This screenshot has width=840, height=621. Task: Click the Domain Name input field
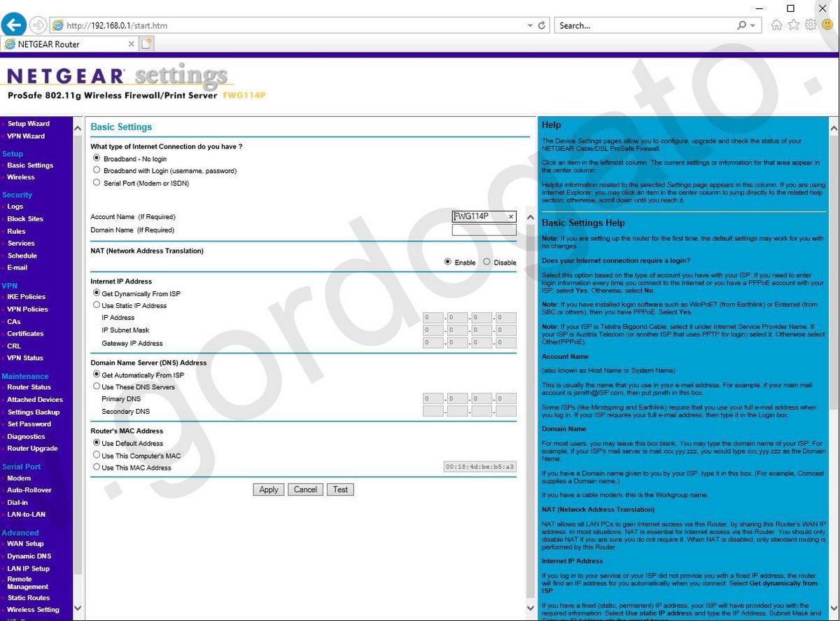click(x=484, y=230)
